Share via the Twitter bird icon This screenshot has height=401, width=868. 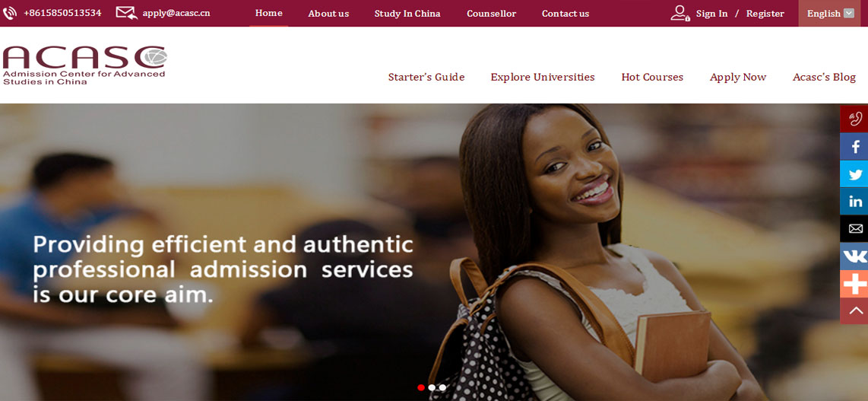click(x=854, y=174)
